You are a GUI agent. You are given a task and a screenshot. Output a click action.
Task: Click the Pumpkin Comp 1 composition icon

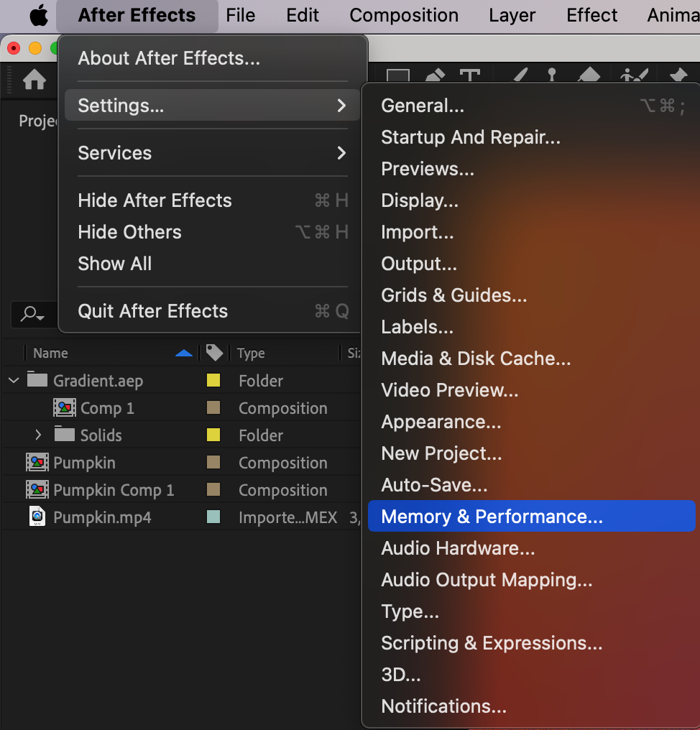(37, 490)
